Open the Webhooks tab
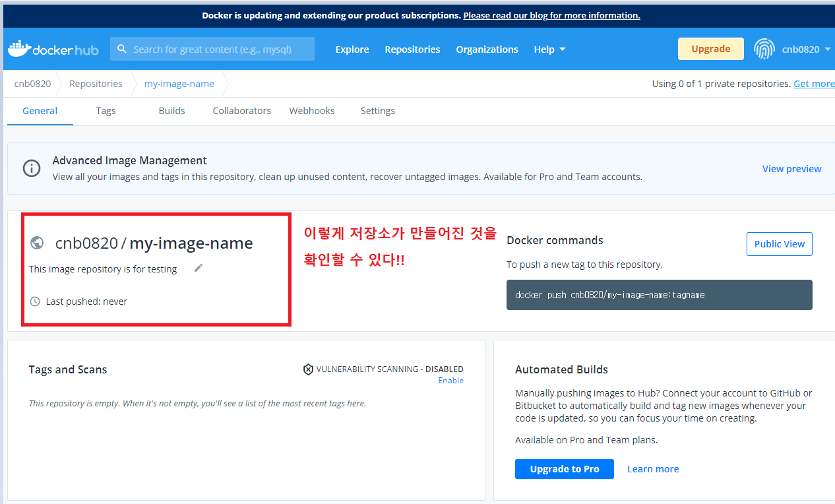 coord(312,111)
